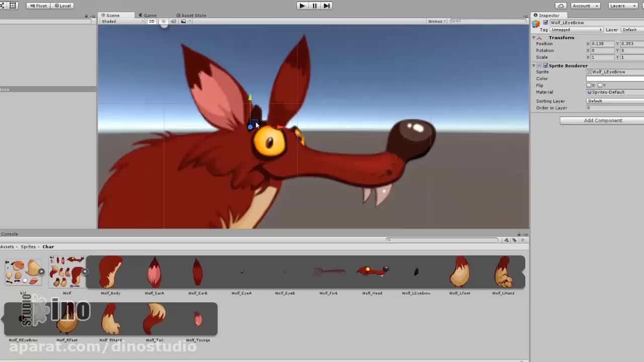The width and height of the screenshot is (644, 362).
Task: Open the Untagged tag dropdown
Action: click(577, 30)
